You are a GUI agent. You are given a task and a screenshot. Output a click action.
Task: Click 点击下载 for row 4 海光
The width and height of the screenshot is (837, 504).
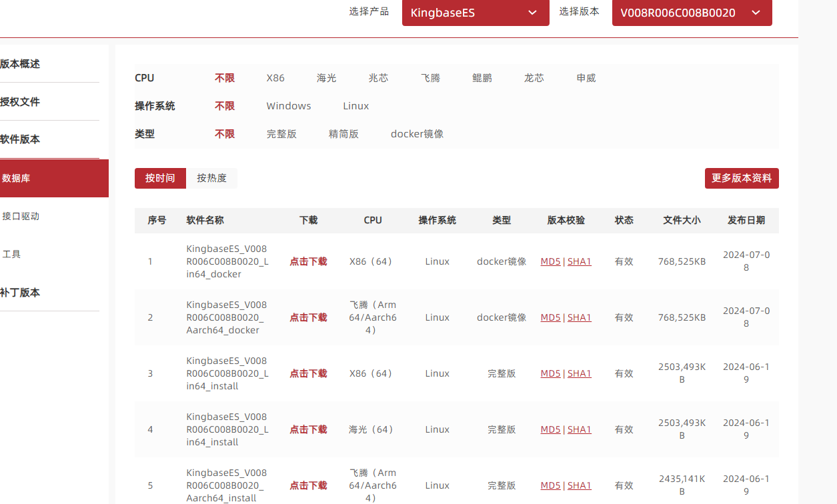click(308, 429)
